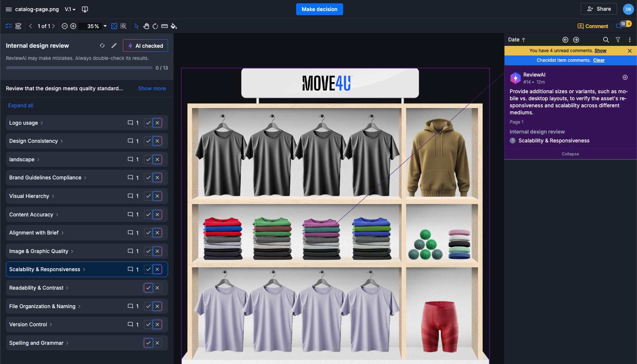Click the Make decision button
The width and height of the screenshot is (637, 364).
(319, 9)
